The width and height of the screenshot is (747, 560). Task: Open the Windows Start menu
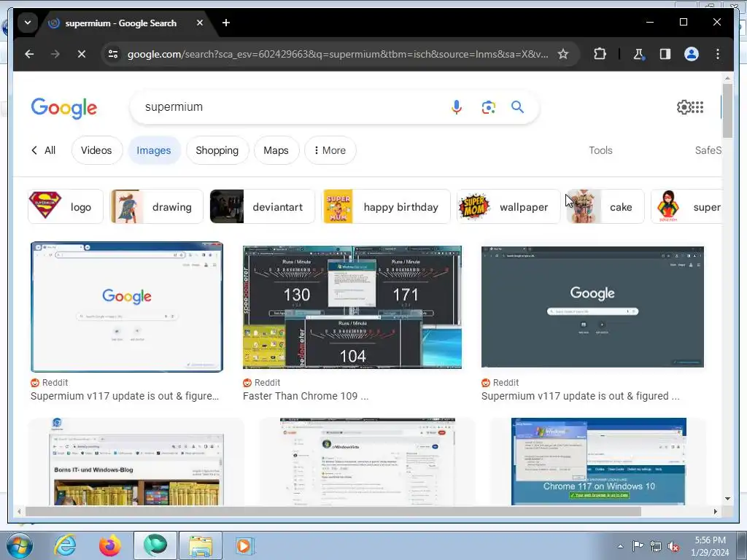coord(20,545)
